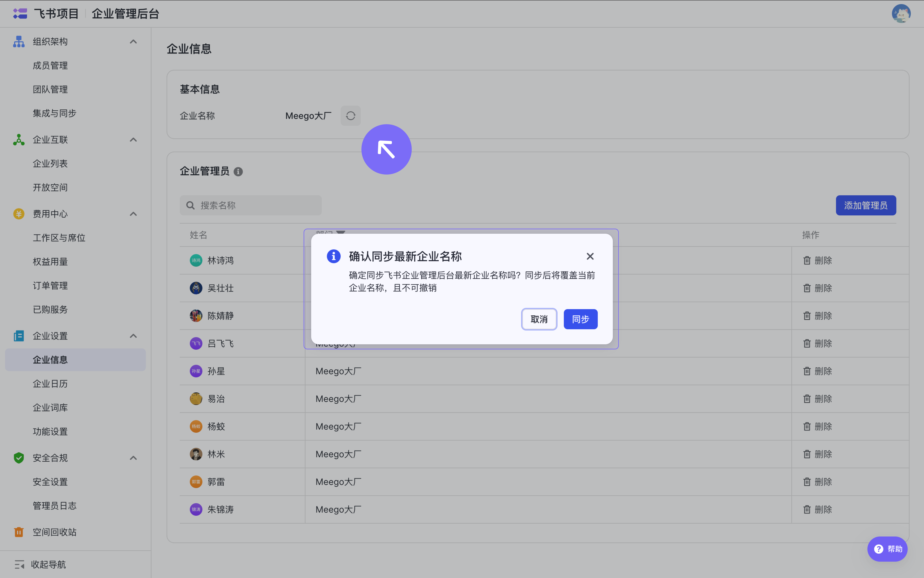Open the user avatar menu
The height and width of the screenshot is (578, 924).
[x=901, y=14]
